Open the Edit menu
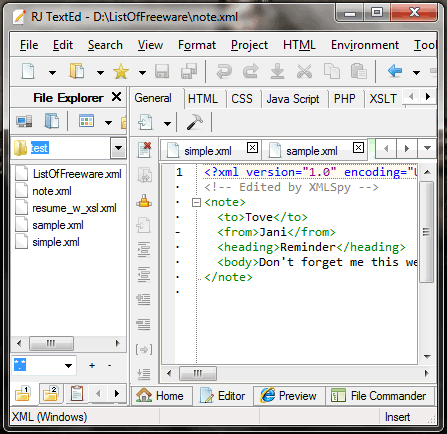The width and height of the screenshot is (447, 434). pos(63,45)
